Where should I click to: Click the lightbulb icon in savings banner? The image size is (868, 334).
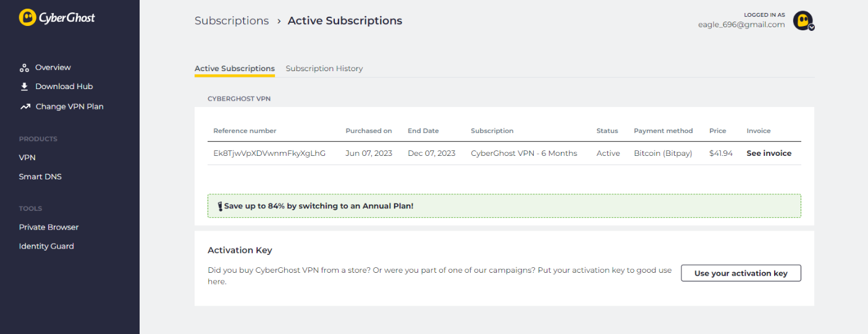(220, 206)
